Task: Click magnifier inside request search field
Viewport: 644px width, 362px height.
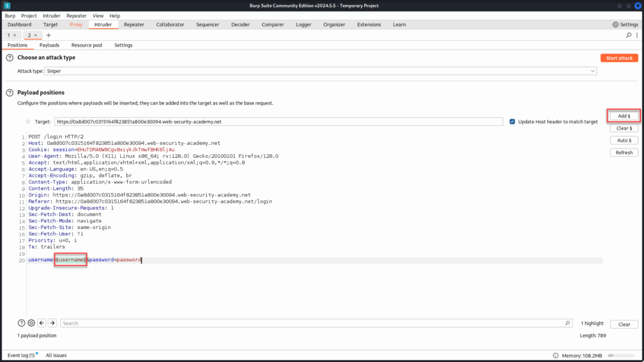Action: click(568, 324)
